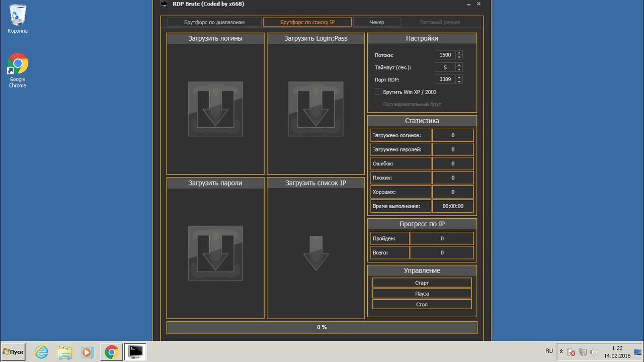Click the arrow icon under Загрузить список IP

click(315, 253)
